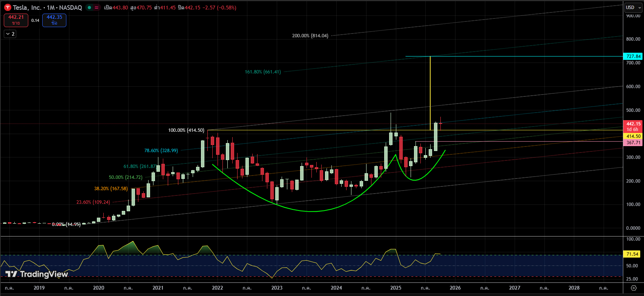Select the cyan 727.84 price label
This screenshot has width=644, height=296.
(x=633, y=56)
